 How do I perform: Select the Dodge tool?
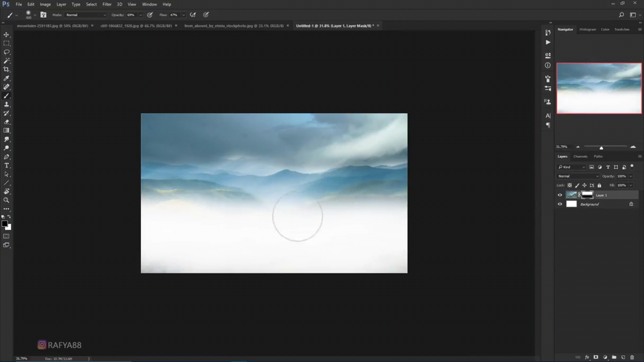[6, 148]
